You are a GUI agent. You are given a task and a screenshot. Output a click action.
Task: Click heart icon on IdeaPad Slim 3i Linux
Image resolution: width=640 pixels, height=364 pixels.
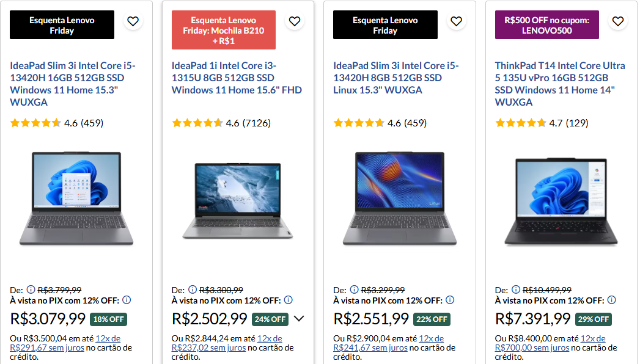456,21
